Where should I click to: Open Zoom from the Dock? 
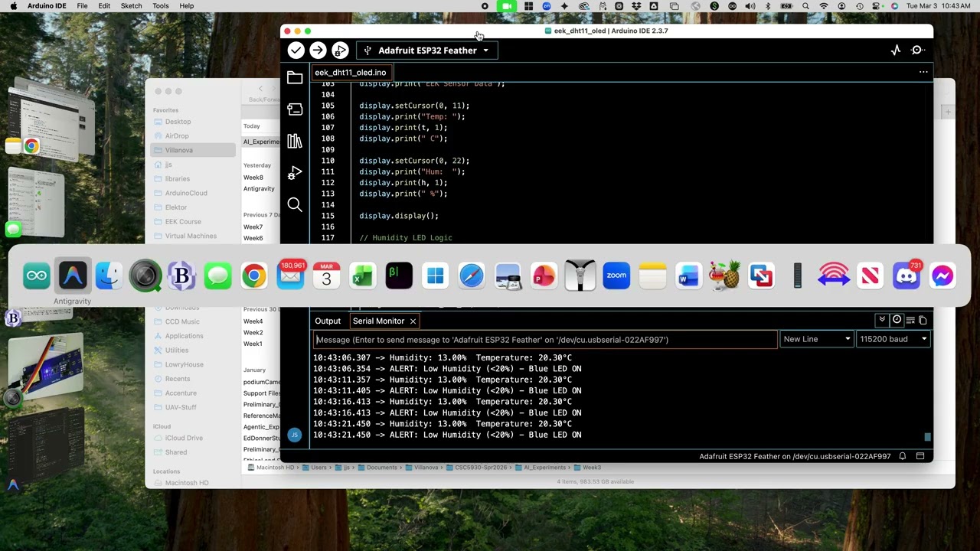click(616, 275)
